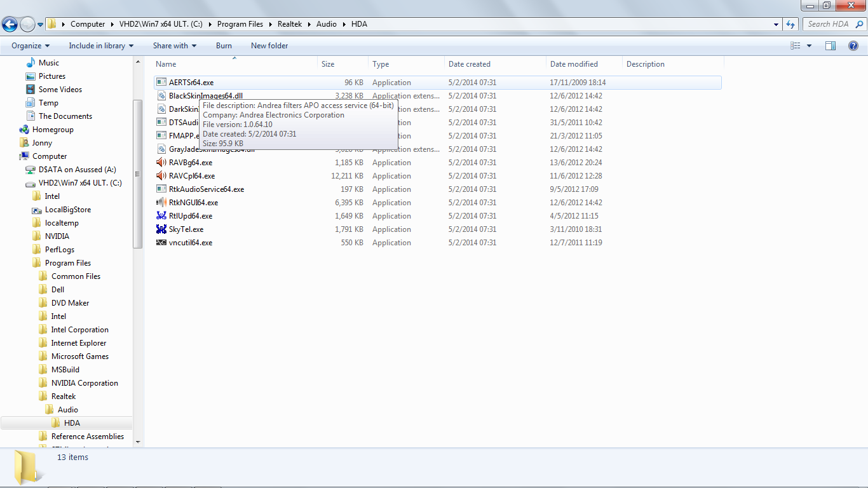The height and width of the screenshot is (488, 868).
Task: Open Include in library dropdown
Action: coord(101,46)
